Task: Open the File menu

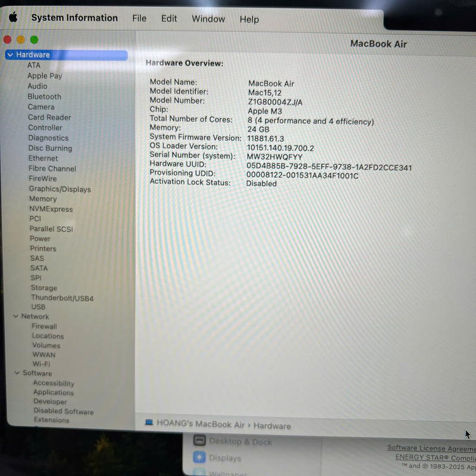Action: 139,18
